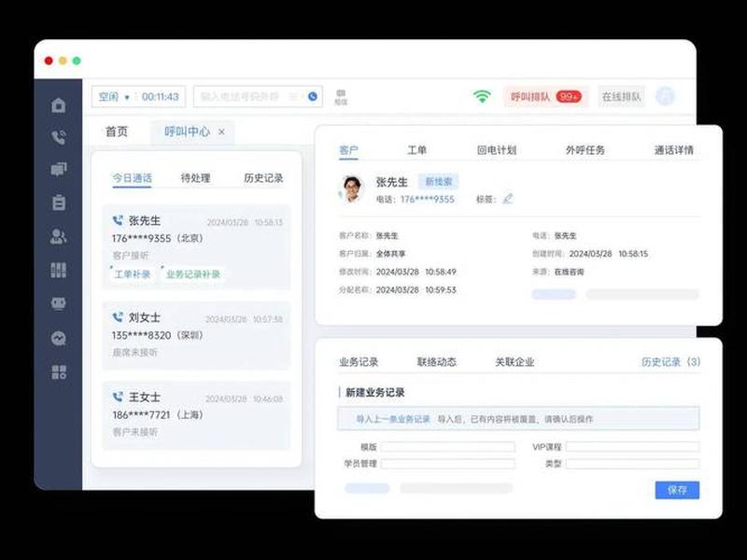Open the SMS icon beside the dial box

[x=341, y=97]
